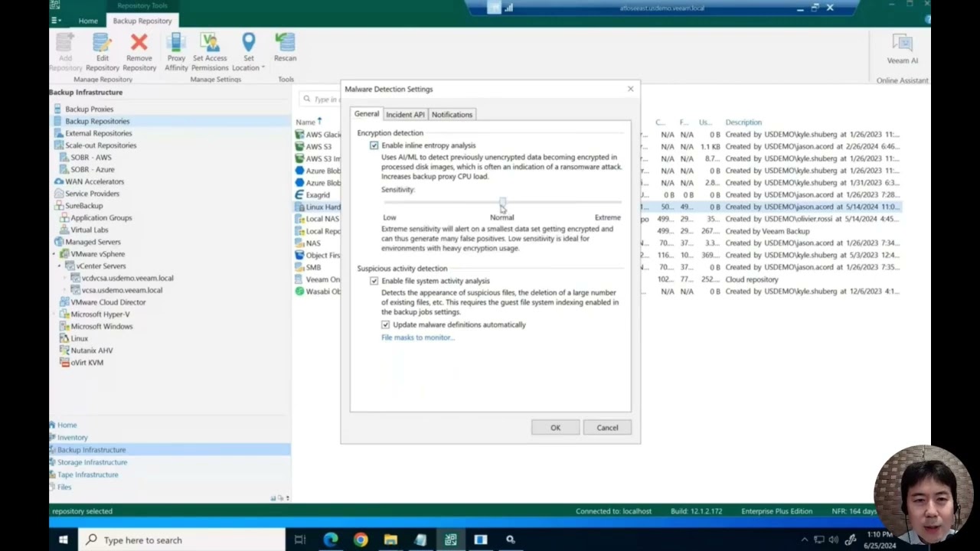Open the main application menu dropdown
Screen dimensions: 980x551
(55, 21)
